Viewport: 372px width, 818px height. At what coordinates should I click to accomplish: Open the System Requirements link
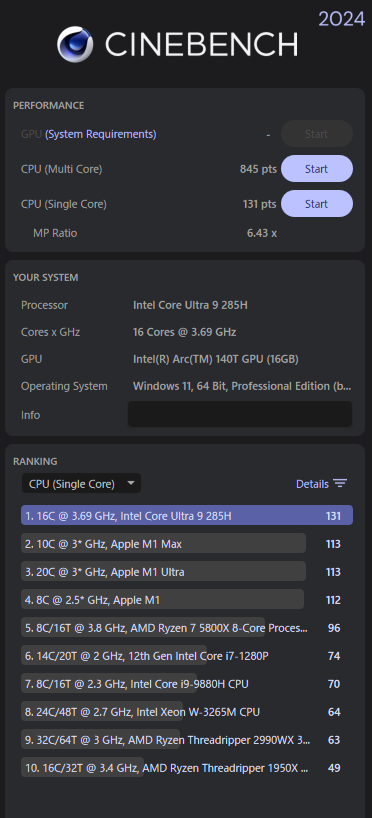tap(101, 134)
